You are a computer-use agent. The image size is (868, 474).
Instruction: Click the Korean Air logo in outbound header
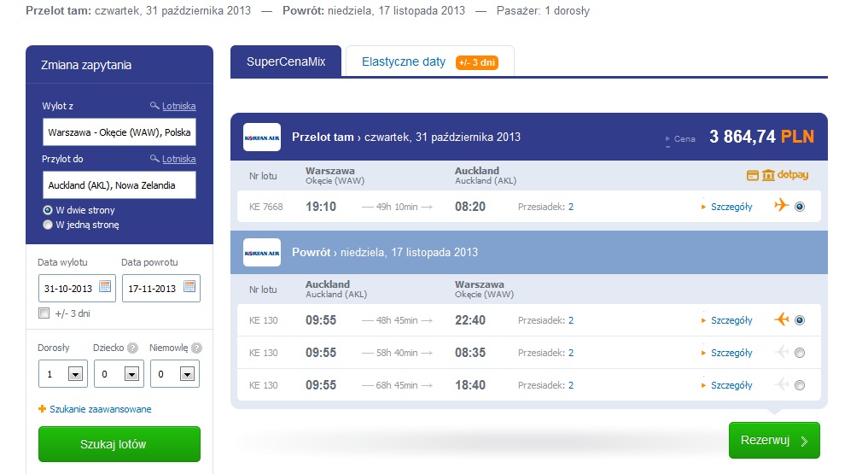[x=262, y=138]
